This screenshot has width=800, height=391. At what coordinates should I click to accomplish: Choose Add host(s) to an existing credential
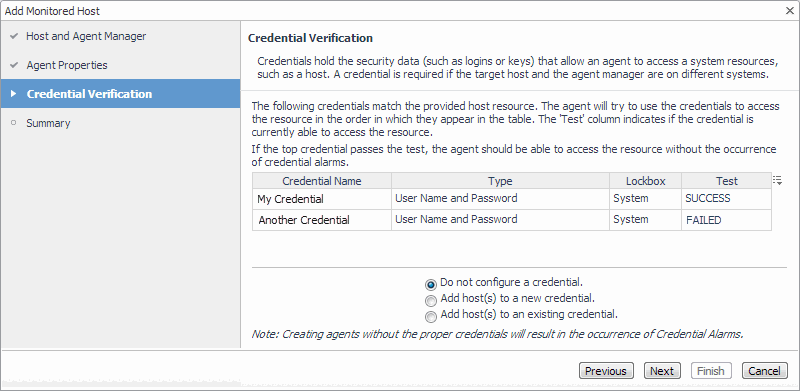[x=431, y=317]
